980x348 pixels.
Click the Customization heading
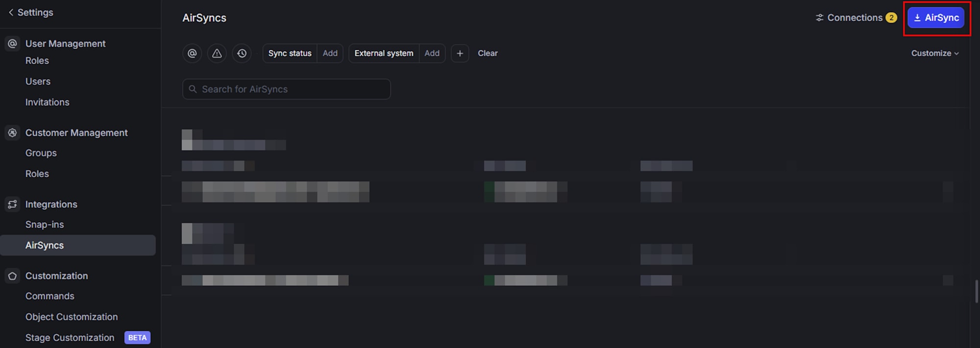pos(57,276)
